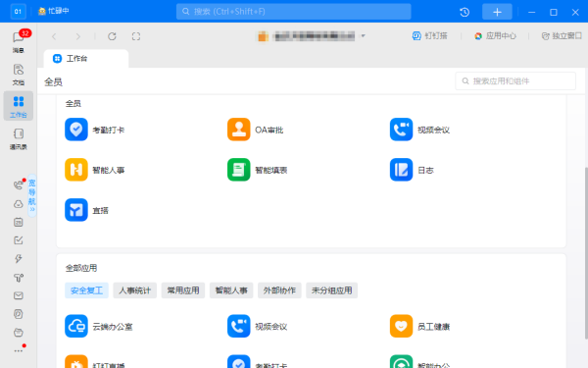Click the 全部应用 section heading
Viewport: 588px width, 368px height.
click(81, 268)
